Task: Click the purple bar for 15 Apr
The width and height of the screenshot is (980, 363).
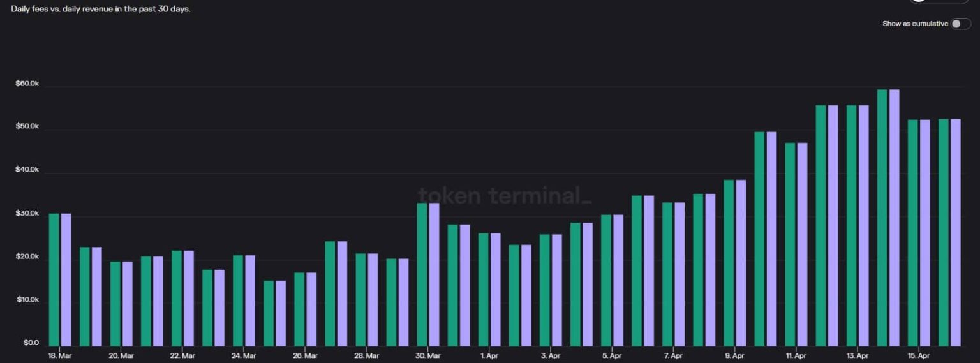Action: (x=924, y=233)
